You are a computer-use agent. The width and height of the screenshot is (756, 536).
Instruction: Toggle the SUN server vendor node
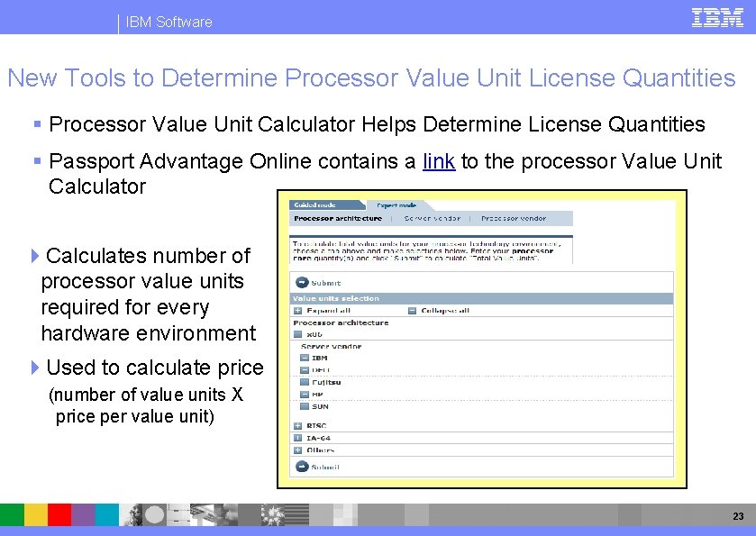point(305,406)
